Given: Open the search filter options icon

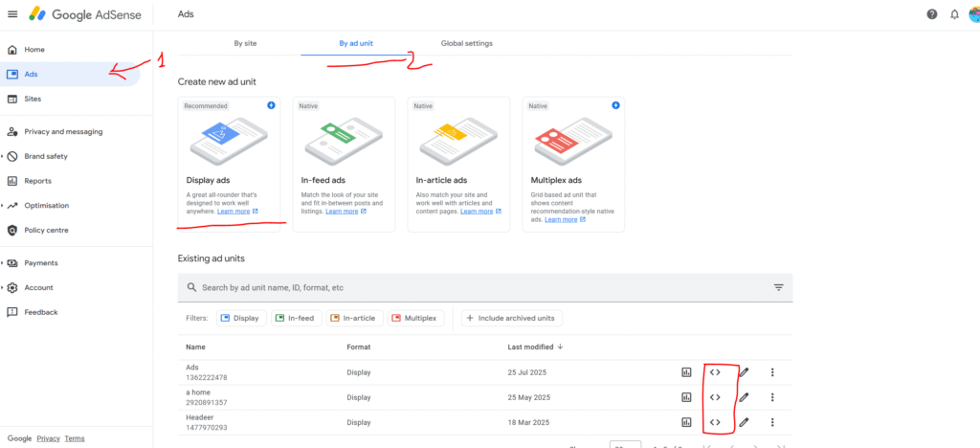Looking at the screenshot, I should pyautogui.click(x=778, y=287).
